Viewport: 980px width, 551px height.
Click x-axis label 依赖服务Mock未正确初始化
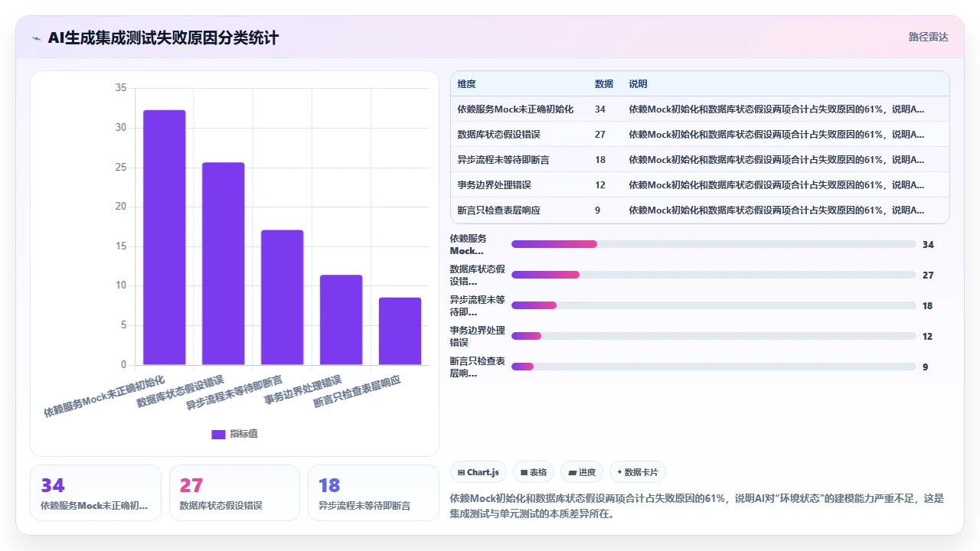[104, 396]
